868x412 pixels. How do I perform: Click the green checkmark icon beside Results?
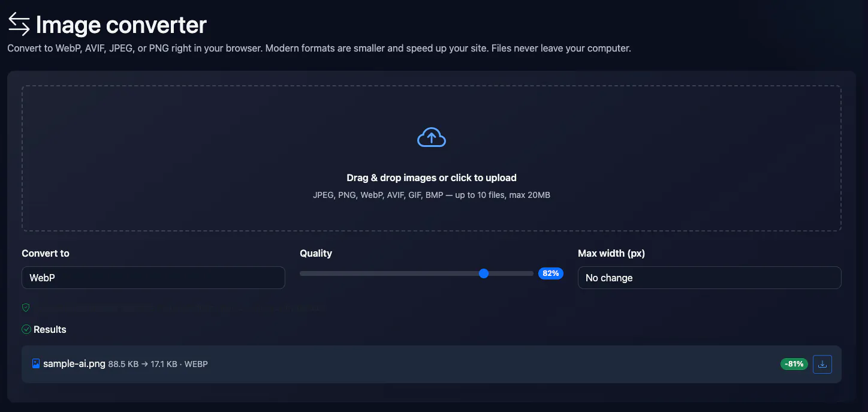click(x=26, y=329)
